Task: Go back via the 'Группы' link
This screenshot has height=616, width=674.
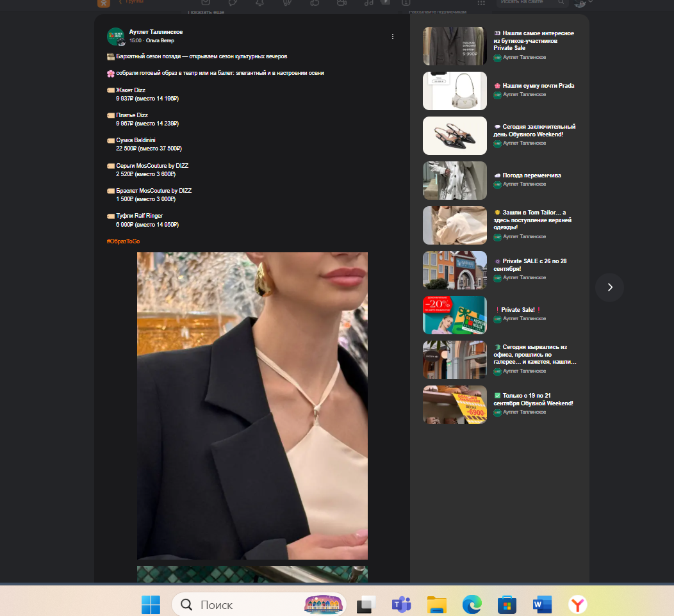Action: 131,2
